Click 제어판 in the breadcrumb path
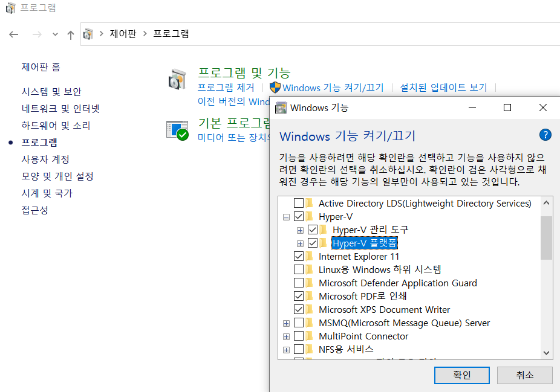Screen dimensions: 560x392 (x=123, y=34)
